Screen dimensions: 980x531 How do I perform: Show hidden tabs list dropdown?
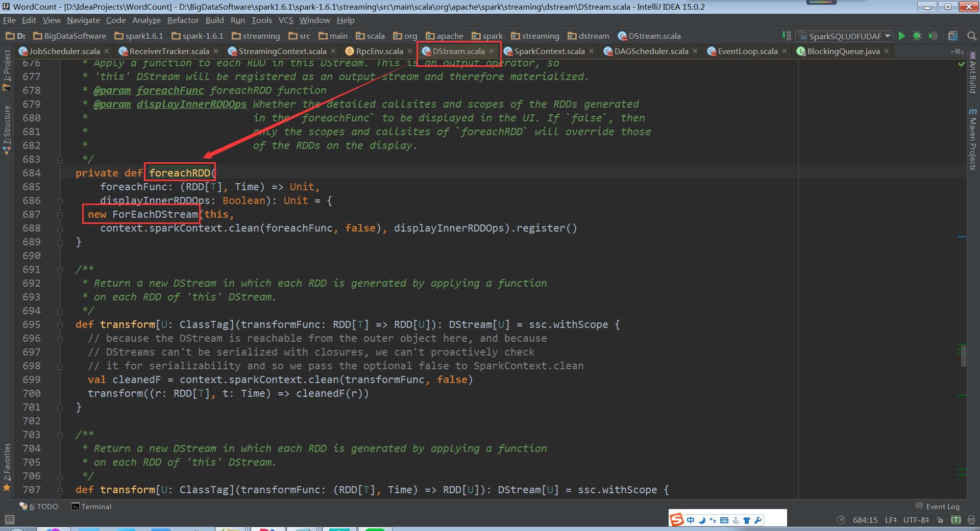point(957,51)
